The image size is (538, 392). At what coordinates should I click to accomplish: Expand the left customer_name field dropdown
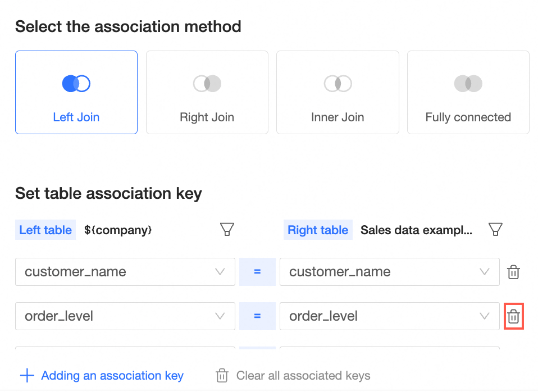click(125, 272)
